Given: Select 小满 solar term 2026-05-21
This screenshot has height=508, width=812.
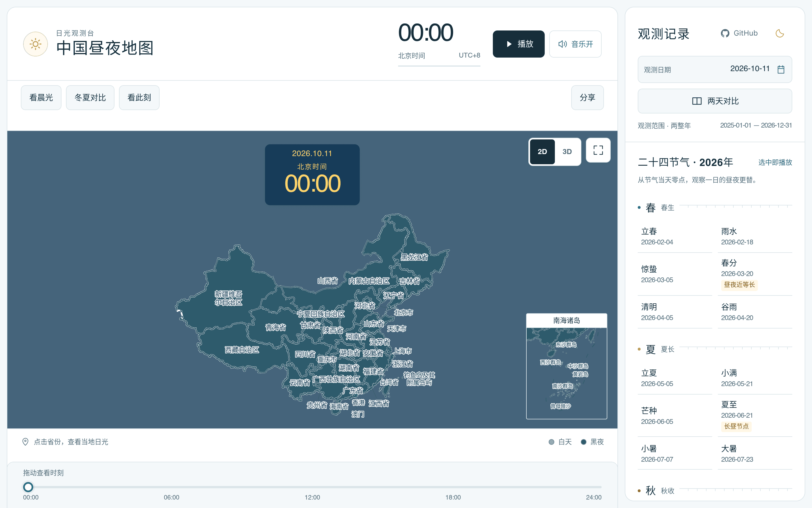Looking at the screenshot, I should pyautogui.click(x=755, y=378).
